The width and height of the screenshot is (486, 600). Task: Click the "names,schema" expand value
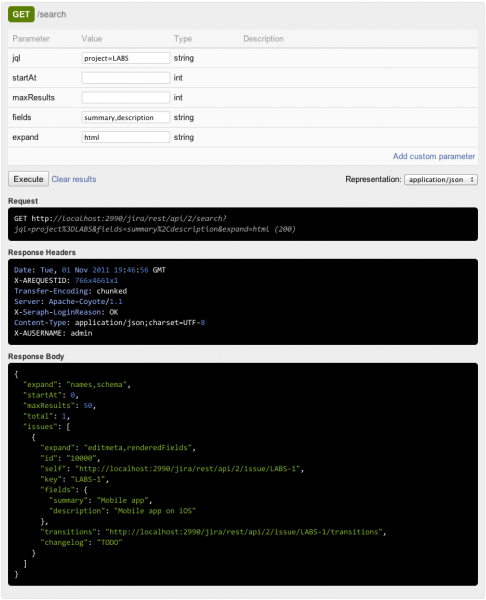click(x=97, y=385)
